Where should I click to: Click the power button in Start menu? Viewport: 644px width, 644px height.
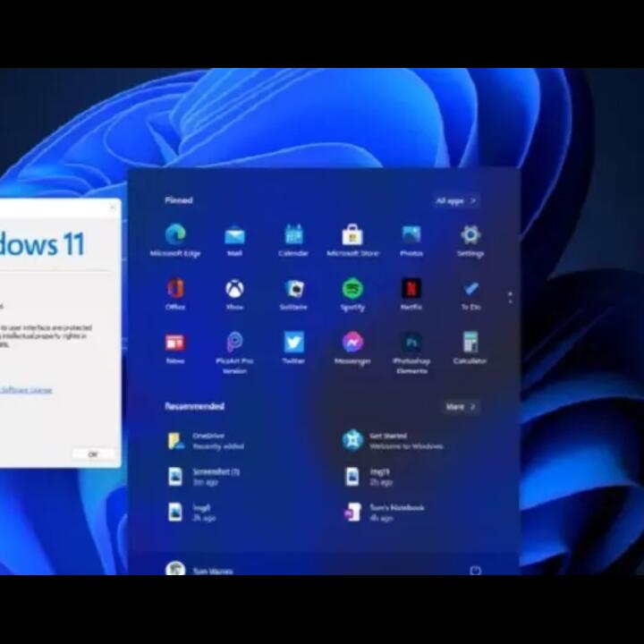(x=475, y=570)
